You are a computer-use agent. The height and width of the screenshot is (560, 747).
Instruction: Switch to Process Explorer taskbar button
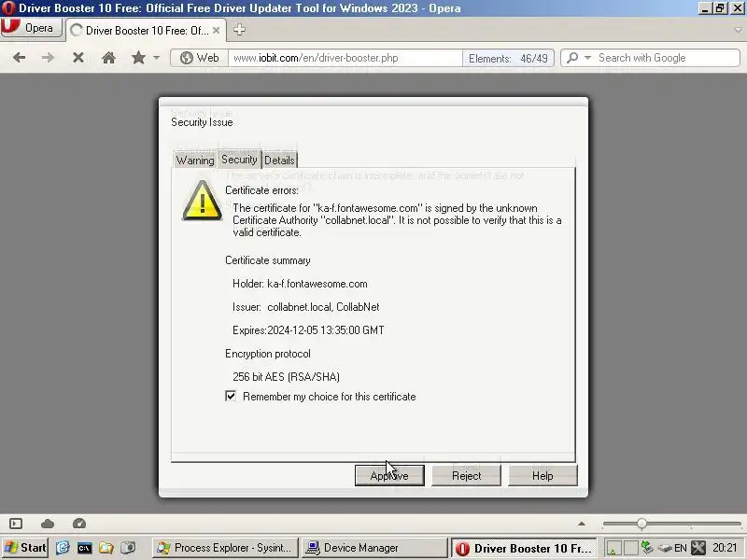tap(225, 548)
